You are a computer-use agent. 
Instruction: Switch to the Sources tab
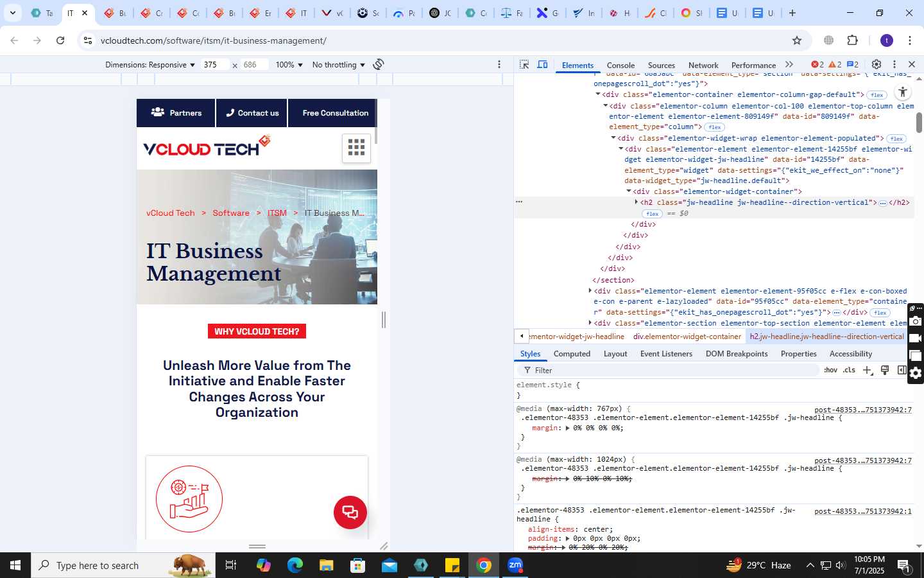tap(662, 65)
